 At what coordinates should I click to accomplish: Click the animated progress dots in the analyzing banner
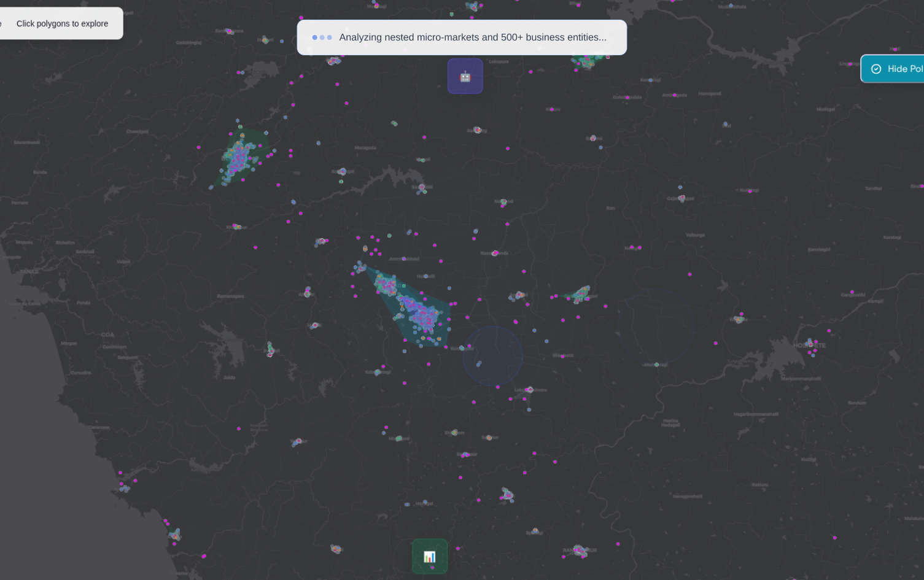322,37
